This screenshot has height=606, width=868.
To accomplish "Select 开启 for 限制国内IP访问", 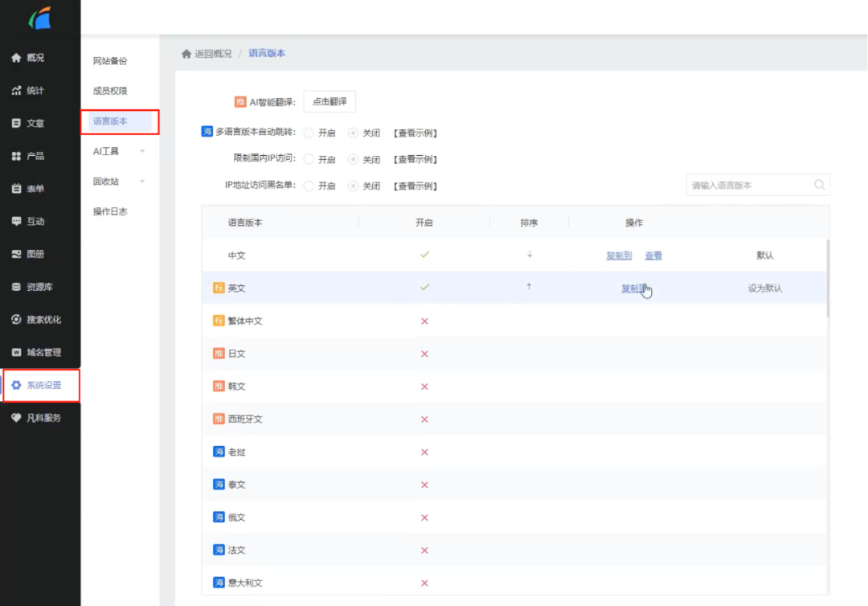I will click(x=309, y=159).
